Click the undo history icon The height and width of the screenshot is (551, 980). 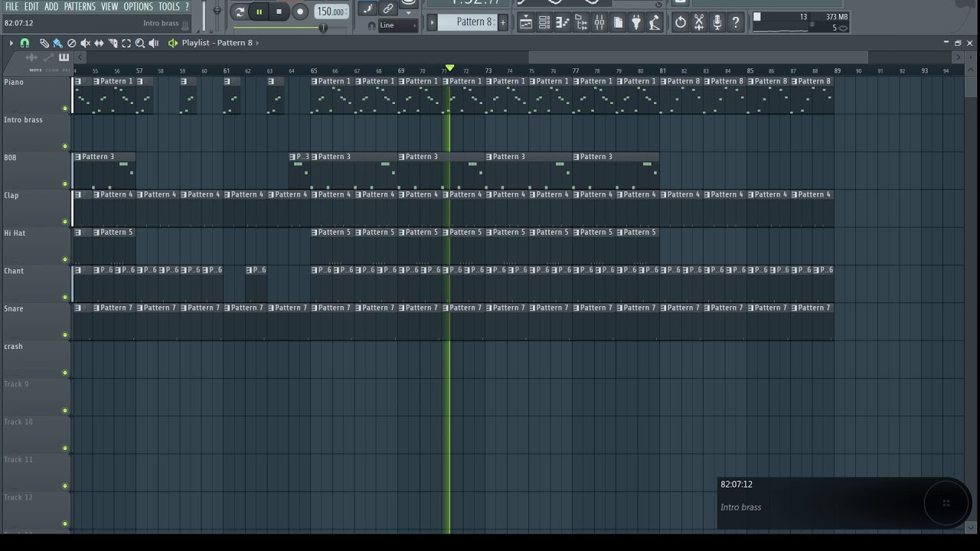coord(681,22)
